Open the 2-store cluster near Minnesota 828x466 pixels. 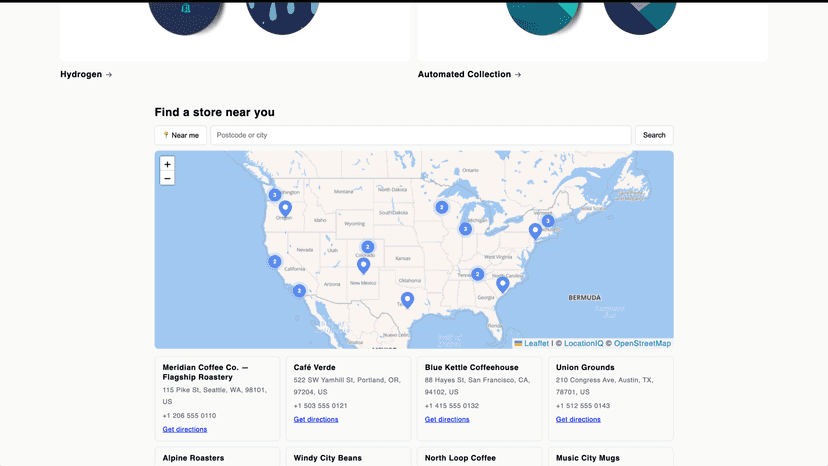click(442, 207)
